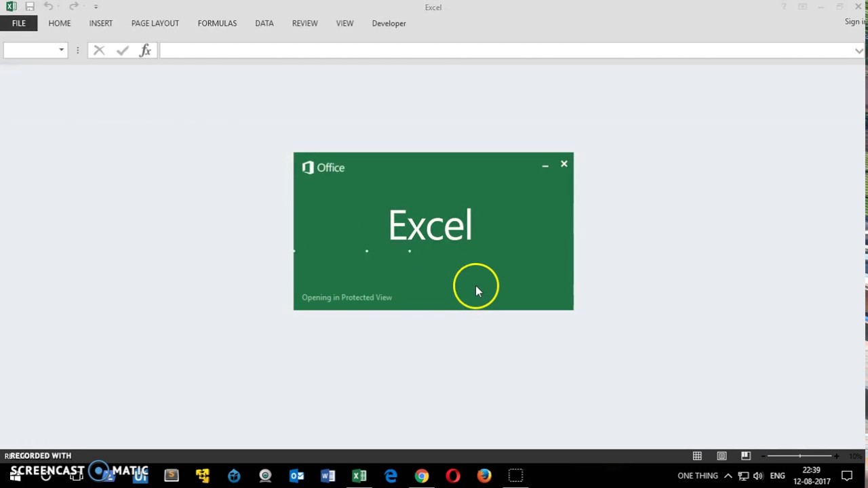Click the Sign in link

855,22
